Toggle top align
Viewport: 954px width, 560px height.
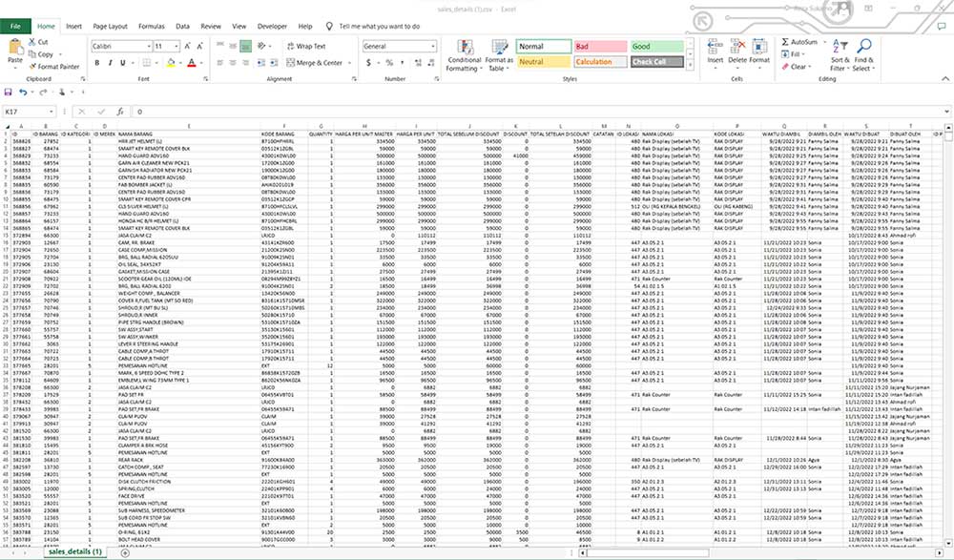(x=220, y=46)
